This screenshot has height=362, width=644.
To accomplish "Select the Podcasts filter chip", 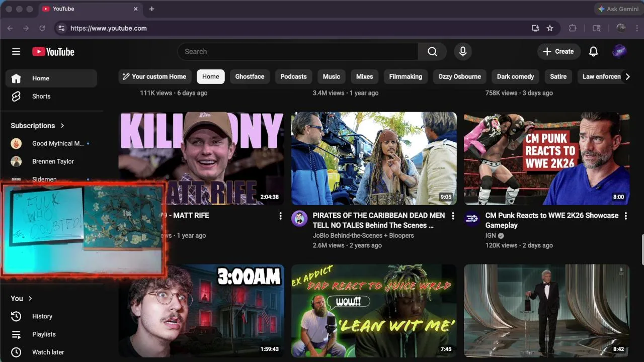I will coord(293,76).
